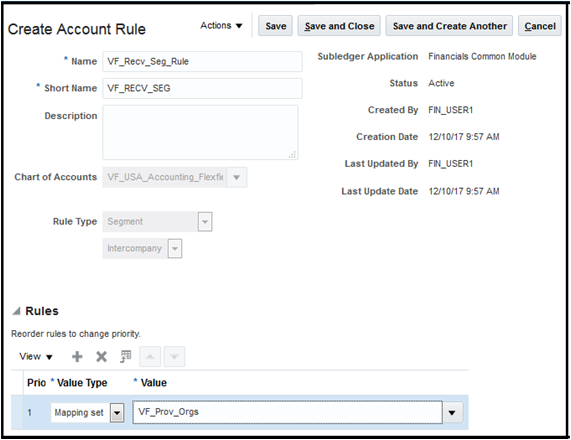
Task: Move rule down with the down arrow icon
Action: click(x=174, y=357)
